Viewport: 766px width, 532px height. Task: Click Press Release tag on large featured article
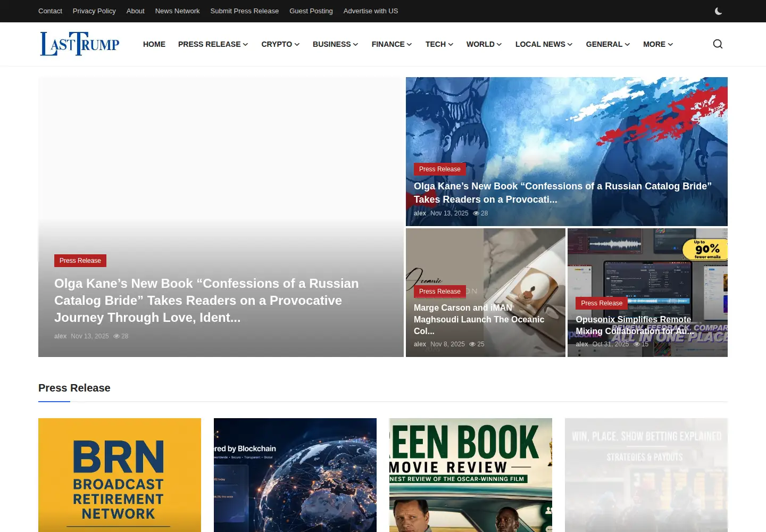tap(80, 261)
